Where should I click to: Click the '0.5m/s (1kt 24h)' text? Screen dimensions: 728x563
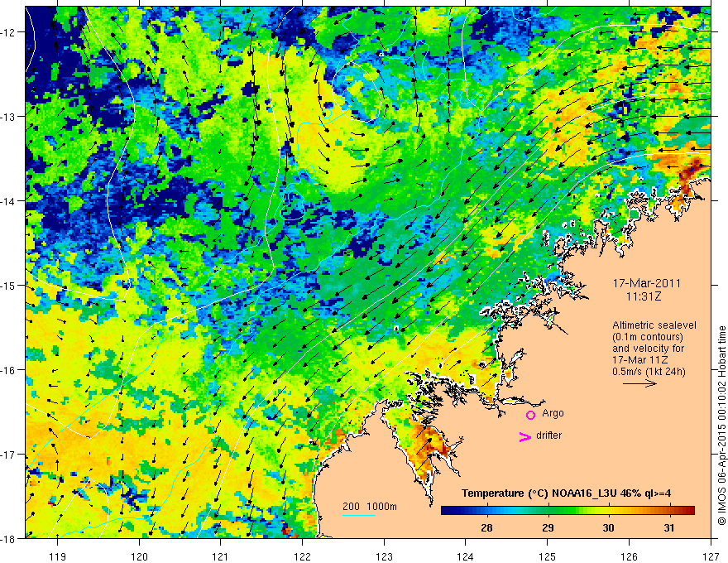tap(649, 372)
